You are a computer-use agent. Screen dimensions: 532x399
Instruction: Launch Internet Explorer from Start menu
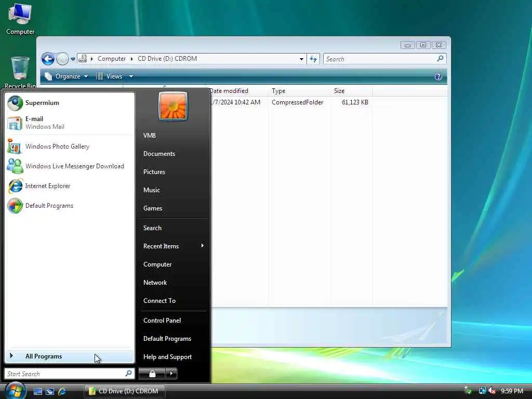click(70, 186)
